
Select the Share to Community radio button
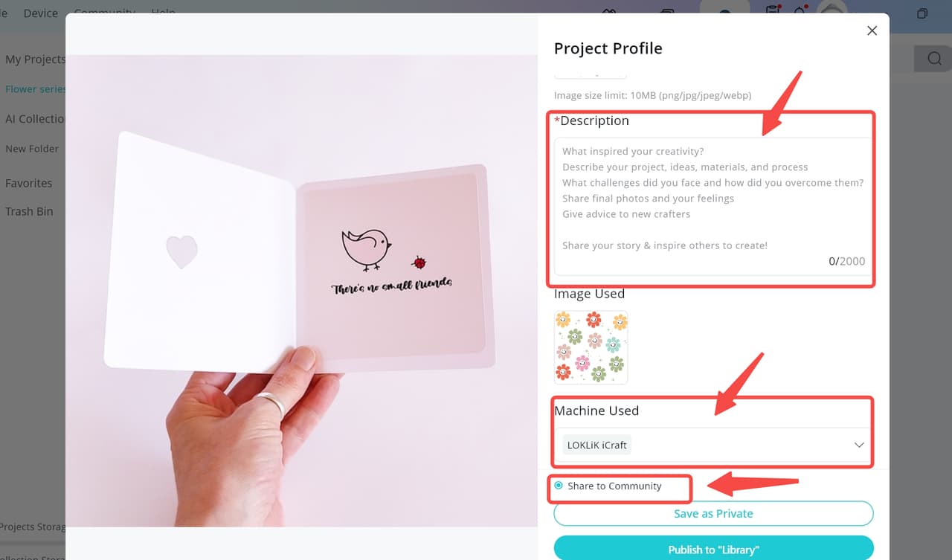point(559,486)
